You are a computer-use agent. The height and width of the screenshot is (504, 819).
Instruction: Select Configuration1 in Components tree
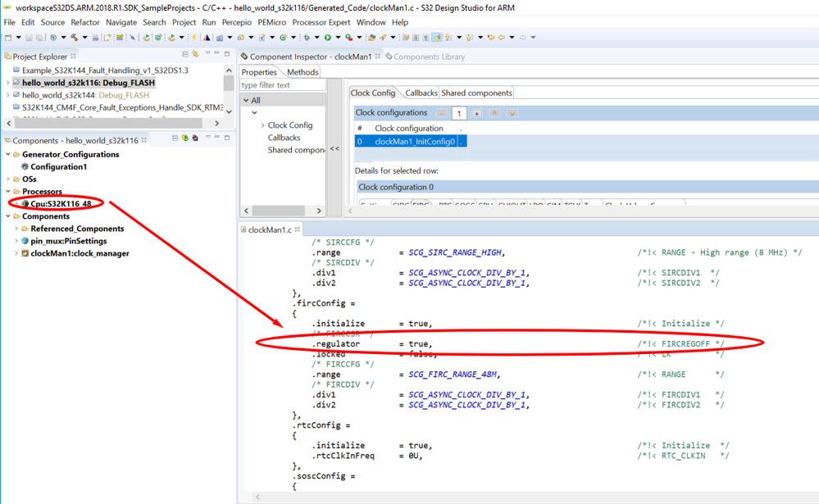[x=58, y=166]
